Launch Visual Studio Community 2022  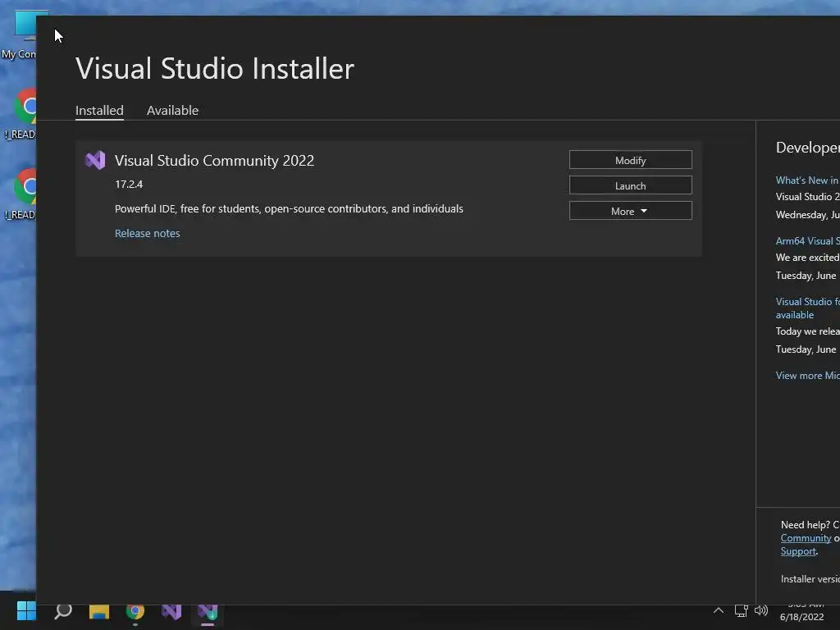(630, 185)
